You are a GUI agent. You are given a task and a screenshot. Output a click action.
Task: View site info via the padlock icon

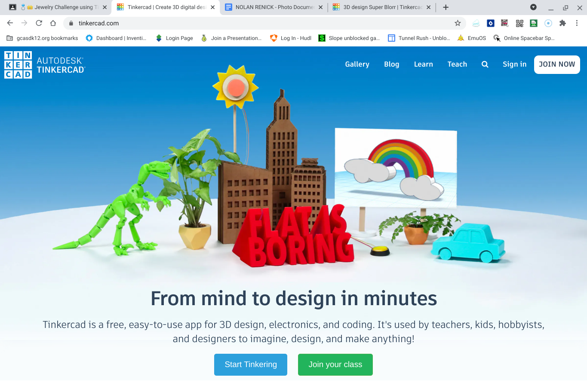click(x=71, y=23)
